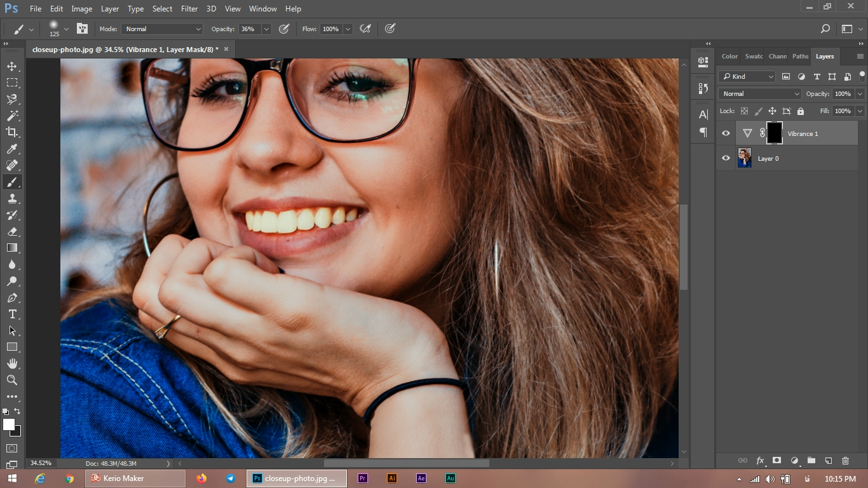868x488 pixels.
Task: Select the Zoom tool
Action: coord(12,380)
